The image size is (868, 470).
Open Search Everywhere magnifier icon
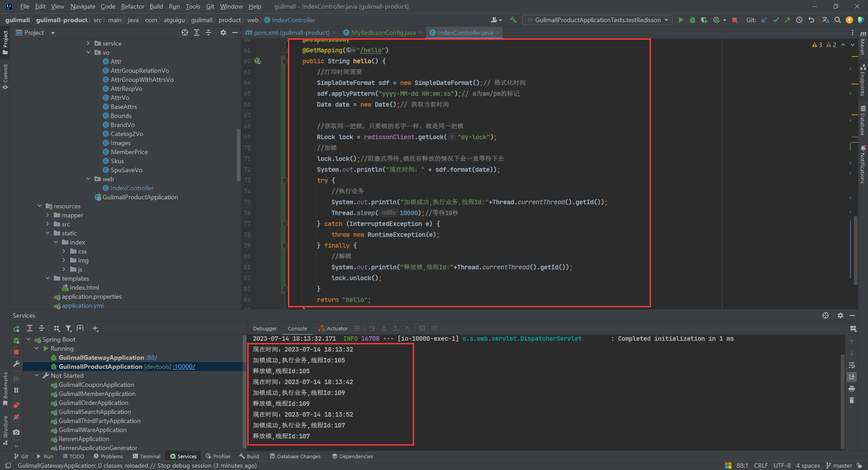pyautogui.click(x=838, y=20)
